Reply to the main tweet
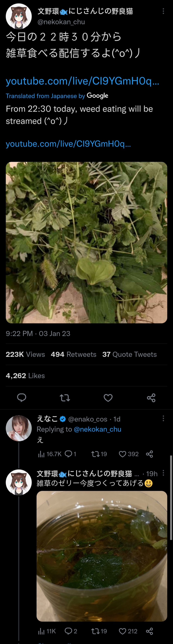Image resolution: width=173 pixels, height=644 pixels. pyautogui.click(x=22, y=397)
